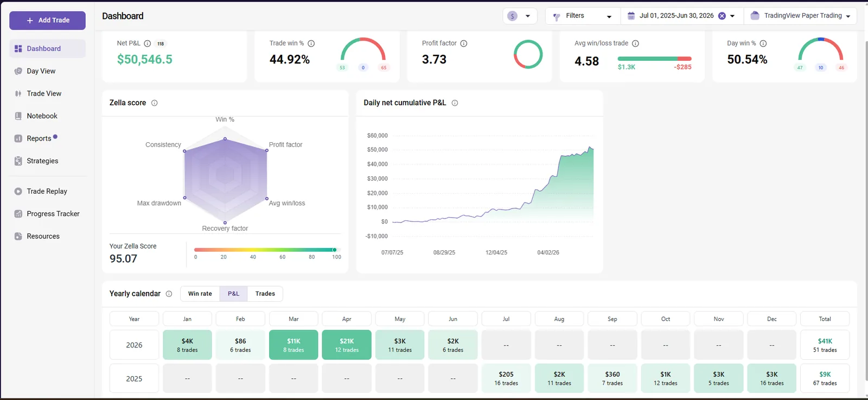Image resolution: width=868 pixels, height=400 pixels.
Task: Click the Net P&L info icon
Action: click(x=148, y=43)
